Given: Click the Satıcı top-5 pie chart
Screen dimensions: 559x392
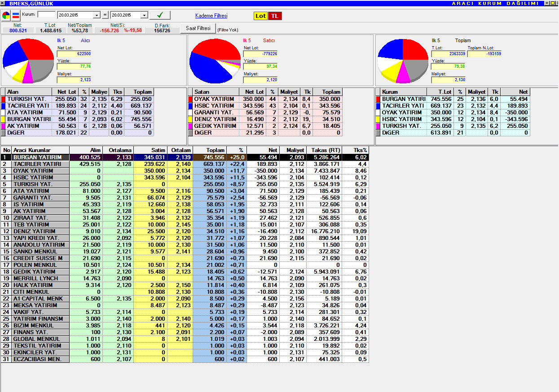Looking at the screenshot, I should pos(215,61).
